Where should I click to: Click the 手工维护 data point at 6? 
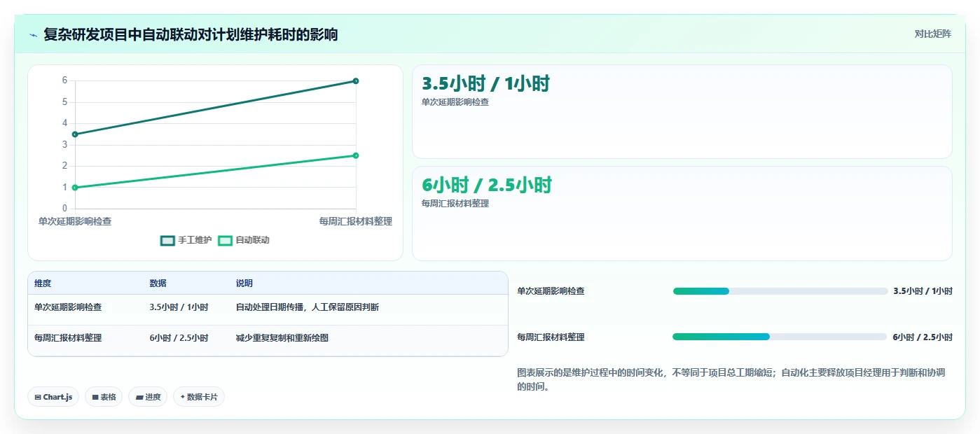point(356,81)
